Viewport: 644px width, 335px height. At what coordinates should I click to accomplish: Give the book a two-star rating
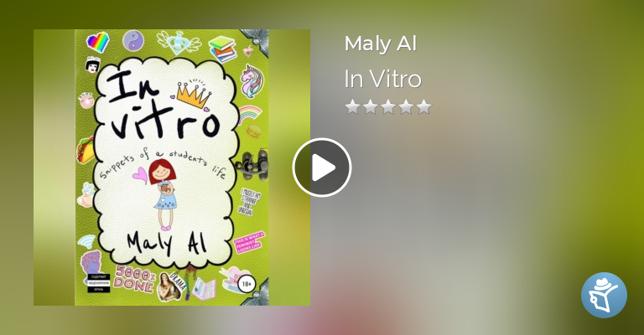(x=370, y=107)
